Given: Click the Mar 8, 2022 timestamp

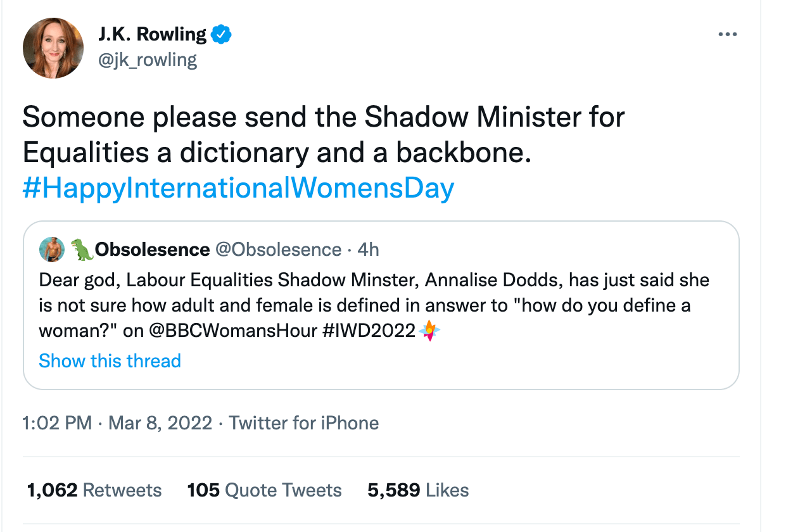Looking at the screenshot, I should (158, 422).
